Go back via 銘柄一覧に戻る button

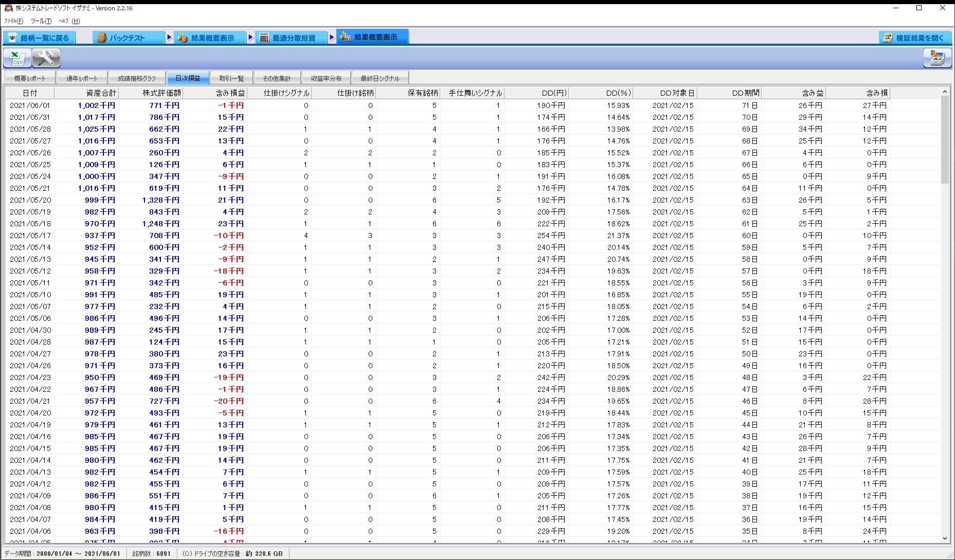coord(39,38)
